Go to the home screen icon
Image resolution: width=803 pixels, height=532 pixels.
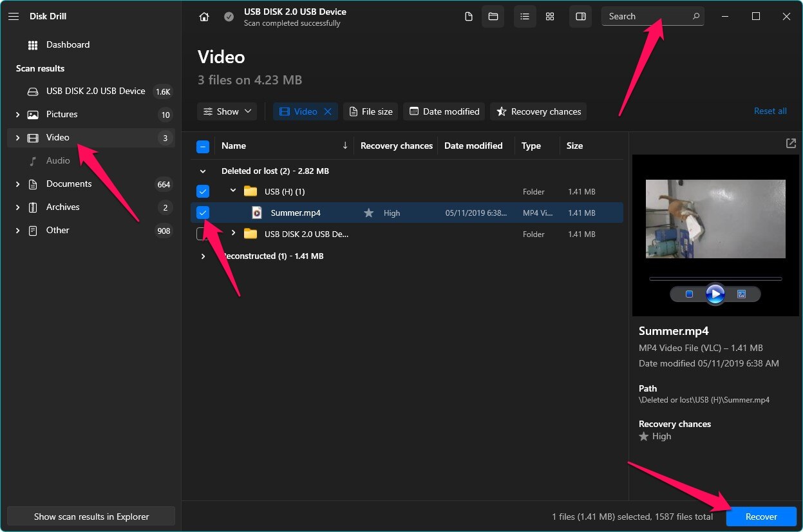204,17
